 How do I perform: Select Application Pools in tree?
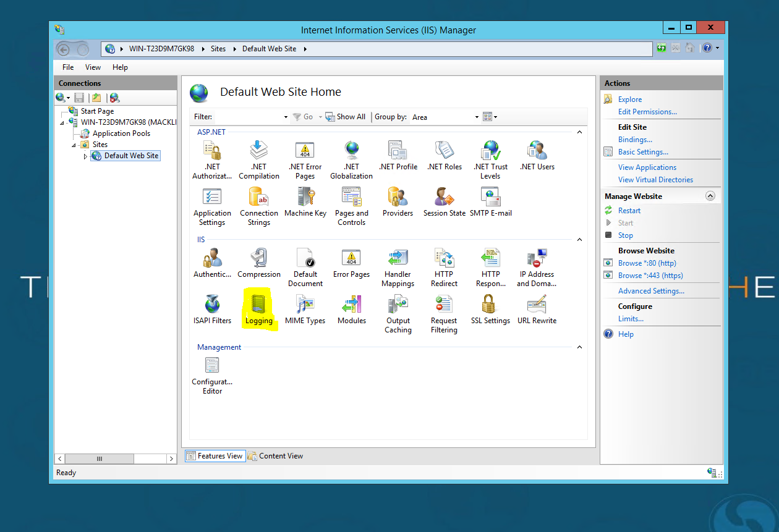coord(121,133)
